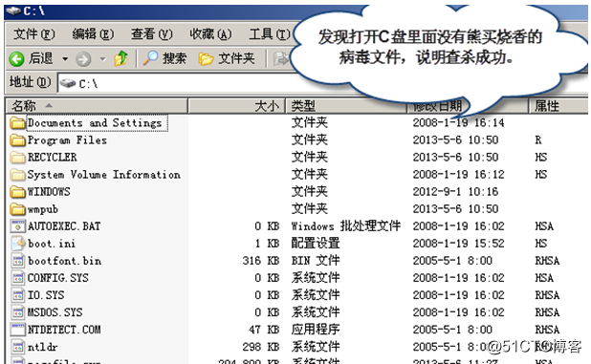Click the IO.SYS file icon
The image size is (591, 364).
(18, 295)
